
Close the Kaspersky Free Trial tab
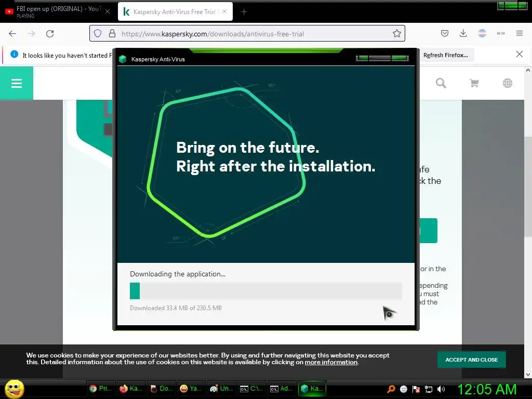[224, 11]
